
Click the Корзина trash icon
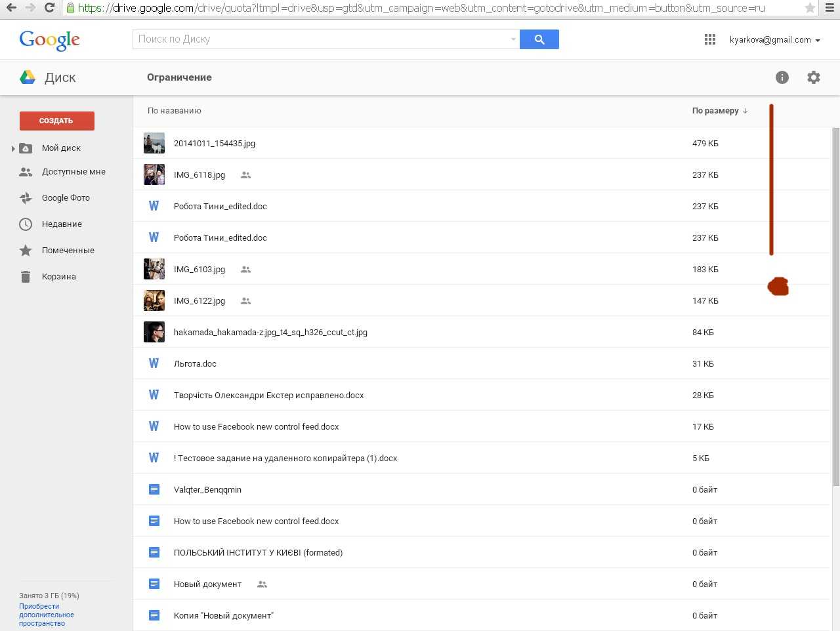(x=26, y=277)
